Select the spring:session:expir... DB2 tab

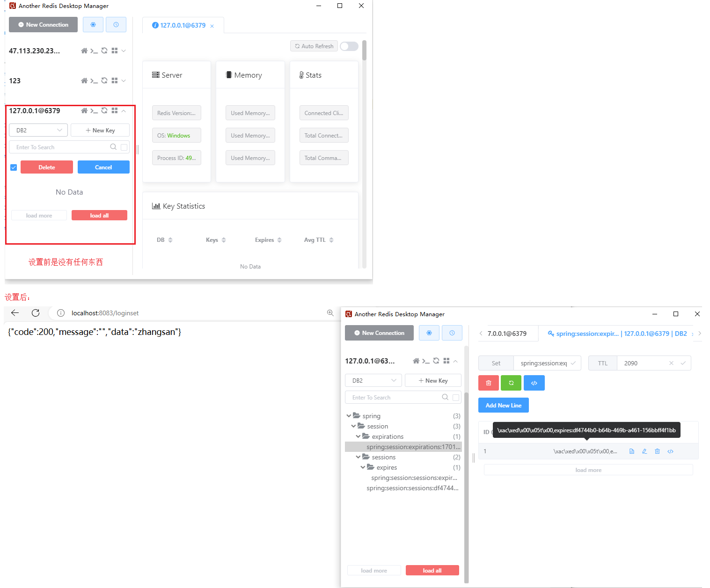(617, 334)
